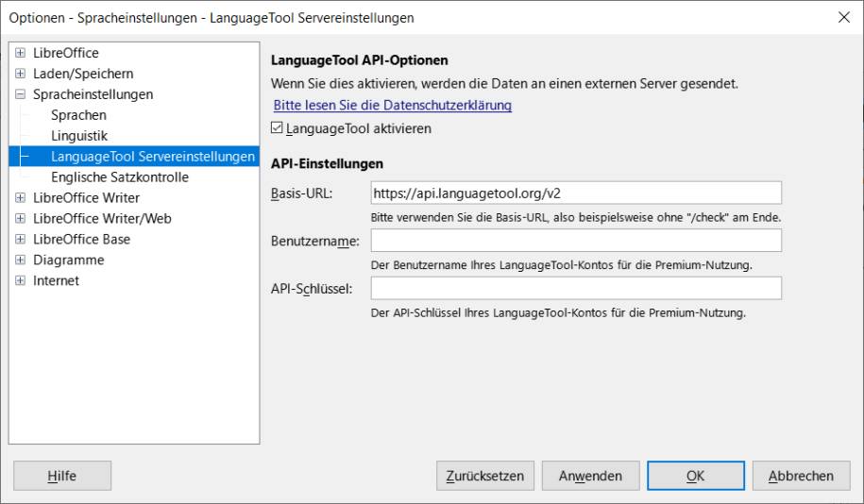Select the LibreOffice Writer label
The image size is (864, 504).
pyautogui.click(x=86, y=198)
